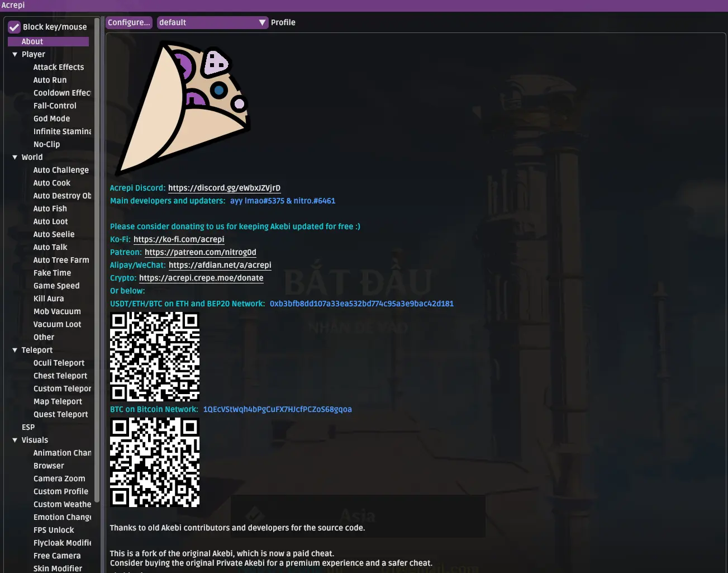Image resolution: width=728 pixels, height=573 pixels.
Task: Open Other under World
Action: (x=44, y=337)
